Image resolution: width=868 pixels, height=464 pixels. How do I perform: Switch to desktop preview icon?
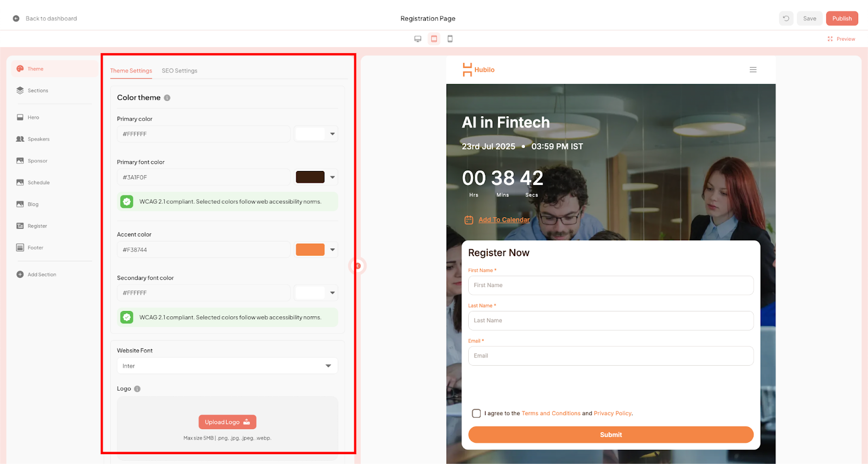418,39
